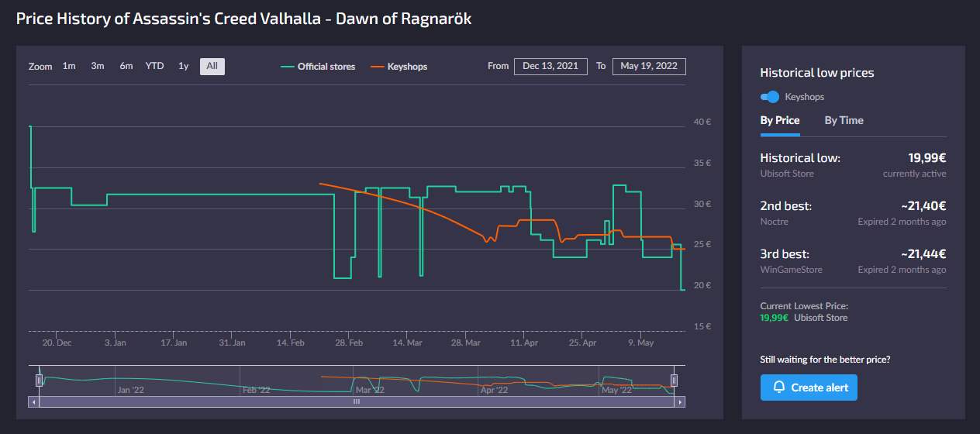
Task: Click the Ubisoft Store historical low label
Action: point(787,174)
